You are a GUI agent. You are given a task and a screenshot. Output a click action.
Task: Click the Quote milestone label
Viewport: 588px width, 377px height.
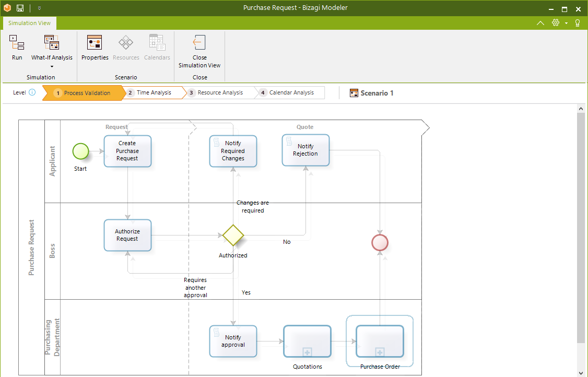pyautogui.click(x=305, y=127)
